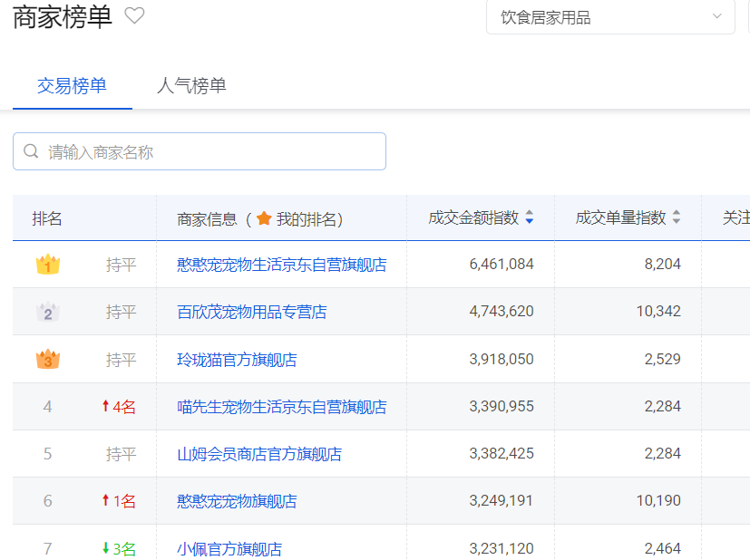This screenshot has width=750, height=560.
Task: Click the value 4,743,620
Action: pos(502,312)
